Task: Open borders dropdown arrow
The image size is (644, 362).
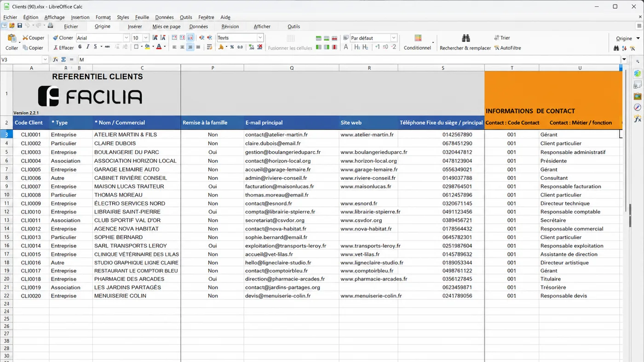Action: 142,47
